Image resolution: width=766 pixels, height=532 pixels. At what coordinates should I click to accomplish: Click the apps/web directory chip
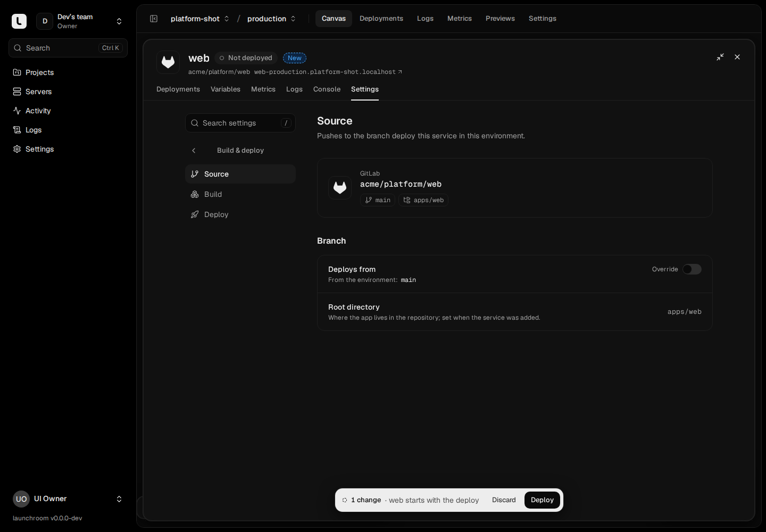(423, 200)
